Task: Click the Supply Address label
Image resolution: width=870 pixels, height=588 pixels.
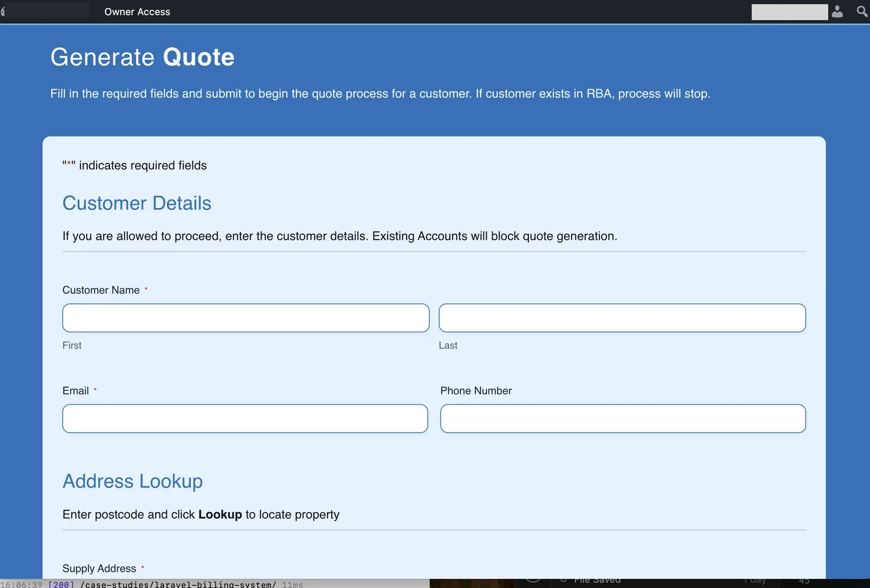Action: (100, 568)
